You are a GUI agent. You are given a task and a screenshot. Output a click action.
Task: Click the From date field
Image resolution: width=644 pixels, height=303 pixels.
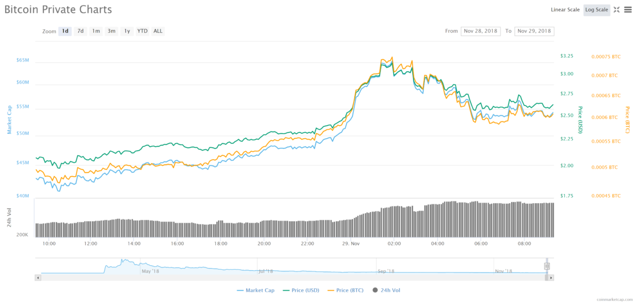point(480,31)
